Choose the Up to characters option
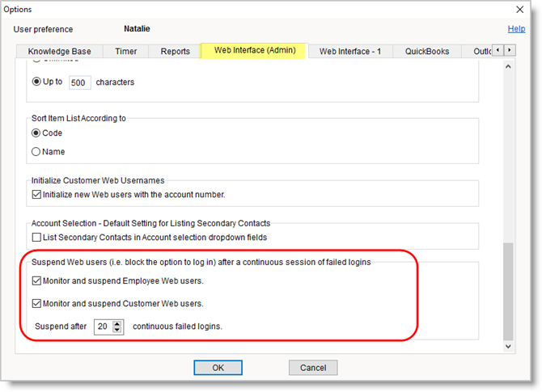542x392 pixels. click(36, 82)
